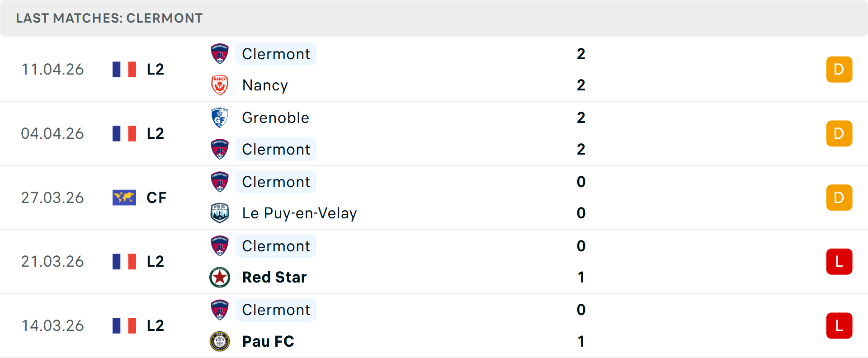The image size is (868, 358).
Task: Click the Grenoble team badge
Action: point(220,118)
